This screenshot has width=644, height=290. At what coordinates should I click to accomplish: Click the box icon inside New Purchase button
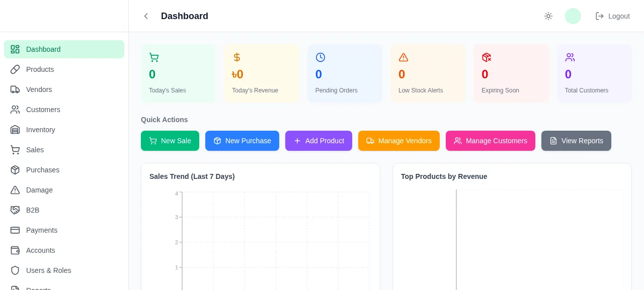(217, 141)
